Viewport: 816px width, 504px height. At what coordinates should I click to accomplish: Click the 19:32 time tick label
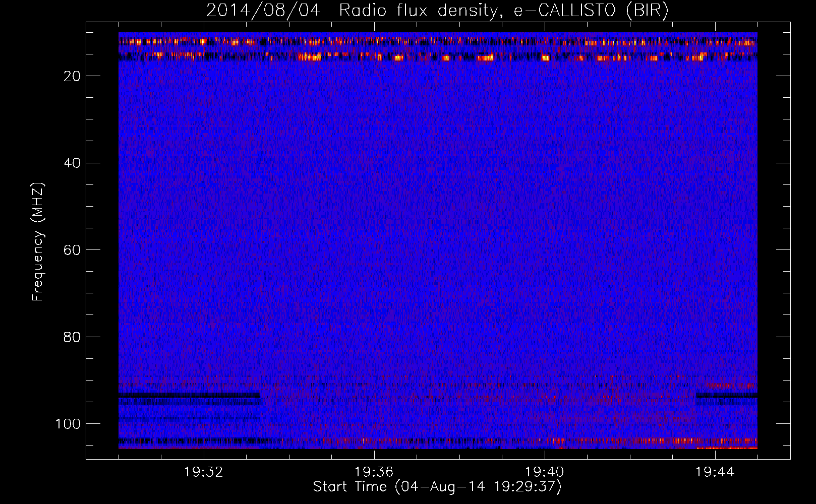coord(204,472)
